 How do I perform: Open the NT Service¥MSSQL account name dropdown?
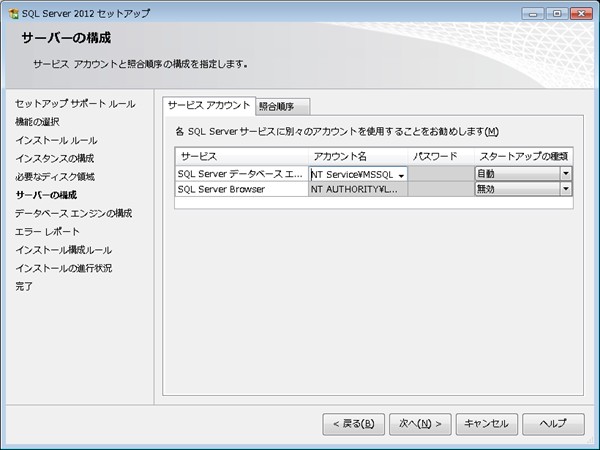pos(401,175)
